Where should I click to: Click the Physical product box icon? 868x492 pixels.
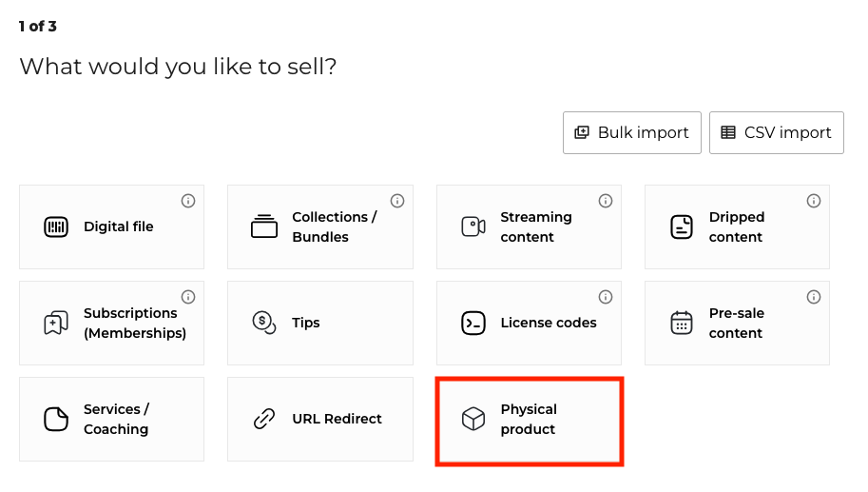(473, 419)
